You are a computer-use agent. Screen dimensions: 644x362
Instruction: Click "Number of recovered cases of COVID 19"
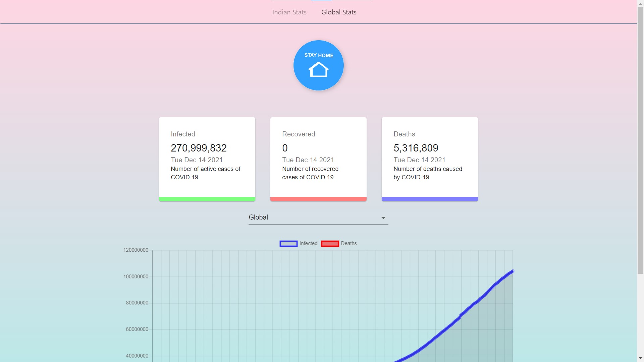pos(310,173)
